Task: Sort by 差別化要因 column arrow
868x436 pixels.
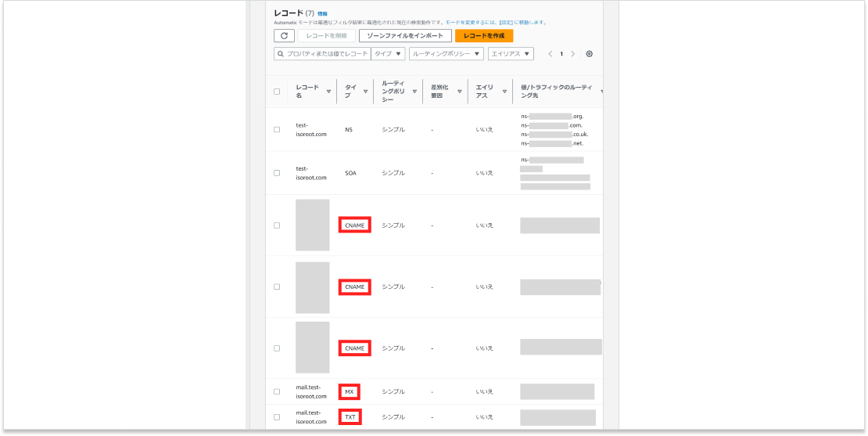Action: tap(459, 92)
